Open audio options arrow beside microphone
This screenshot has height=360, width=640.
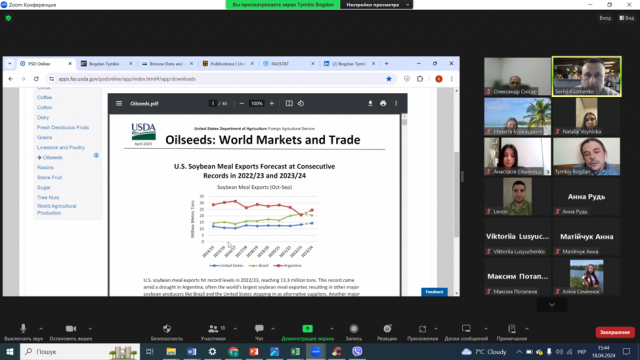[x=41, y=329]
